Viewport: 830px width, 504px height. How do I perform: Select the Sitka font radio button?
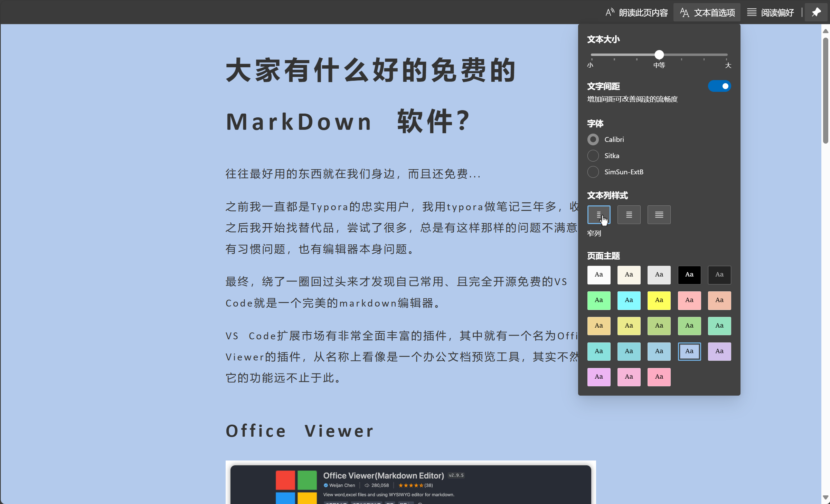pyautogui.click(x=593, y=156)
